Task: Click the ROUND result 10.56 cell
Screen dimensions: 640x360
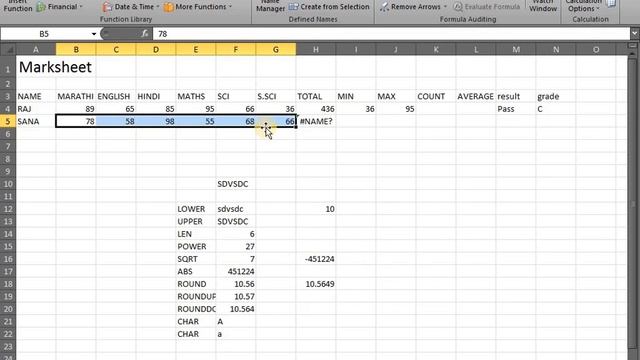Action: coord(236,284)
